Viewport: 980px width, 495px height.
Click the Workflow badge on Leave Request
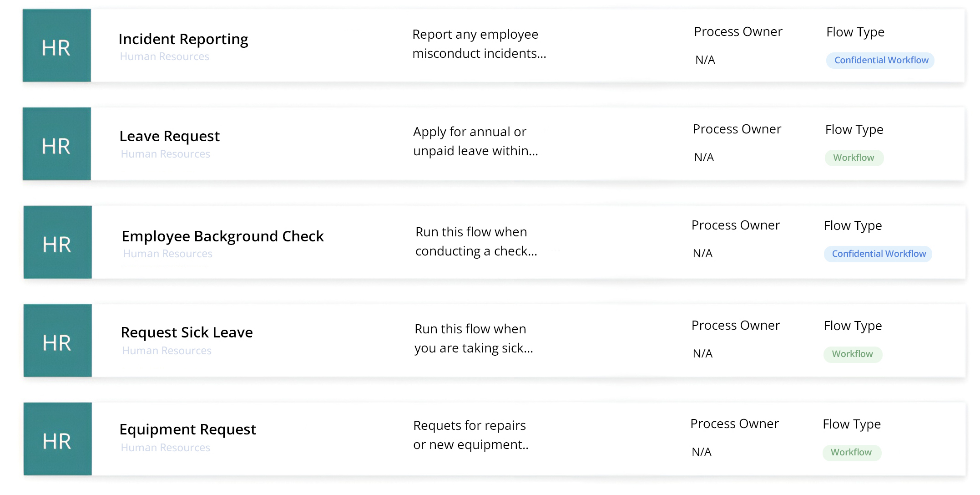(x=854, y=158)
